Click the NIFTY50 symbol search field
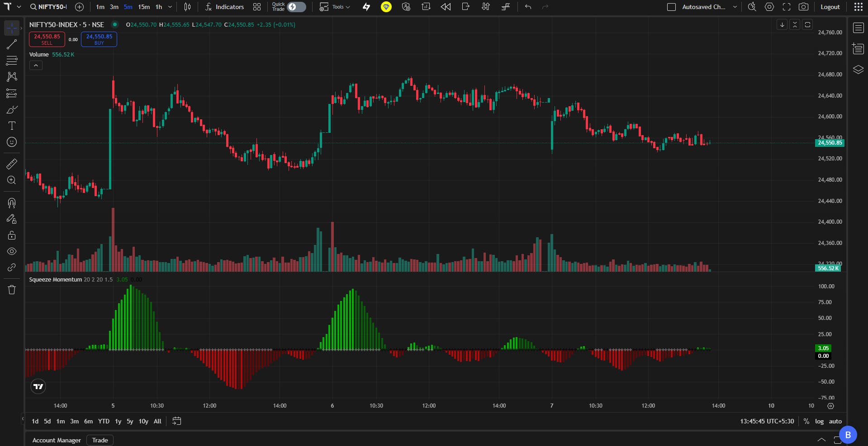Screen dimensions: 868x446 pos(48,7)
